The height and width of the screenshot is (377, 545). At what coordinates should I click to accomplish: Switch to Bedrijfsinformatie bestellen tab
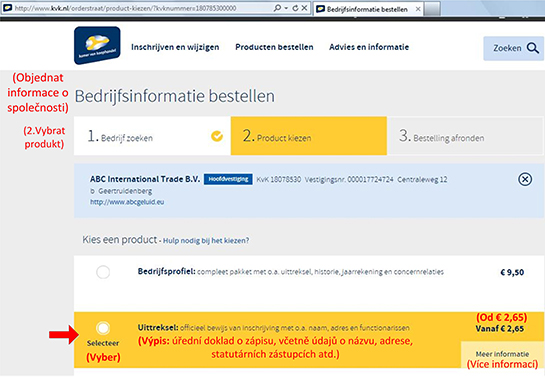367,9
